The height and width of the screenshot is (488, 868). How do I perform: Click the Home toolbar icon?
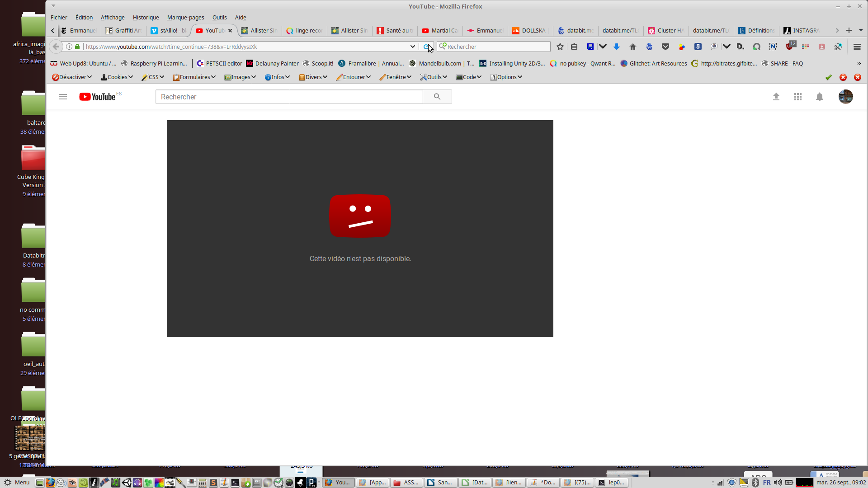click(x=633, y=47)
